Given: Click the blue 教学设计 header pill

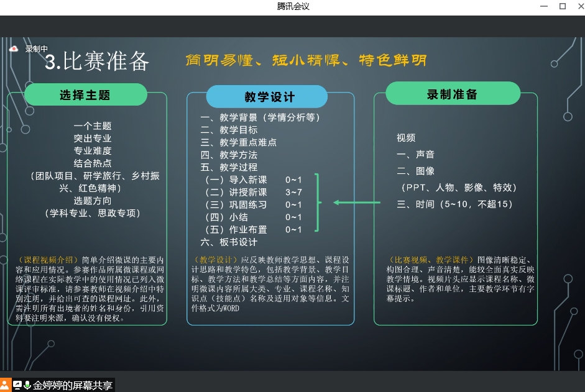Looking at the screenshot, I should [267, 97].
